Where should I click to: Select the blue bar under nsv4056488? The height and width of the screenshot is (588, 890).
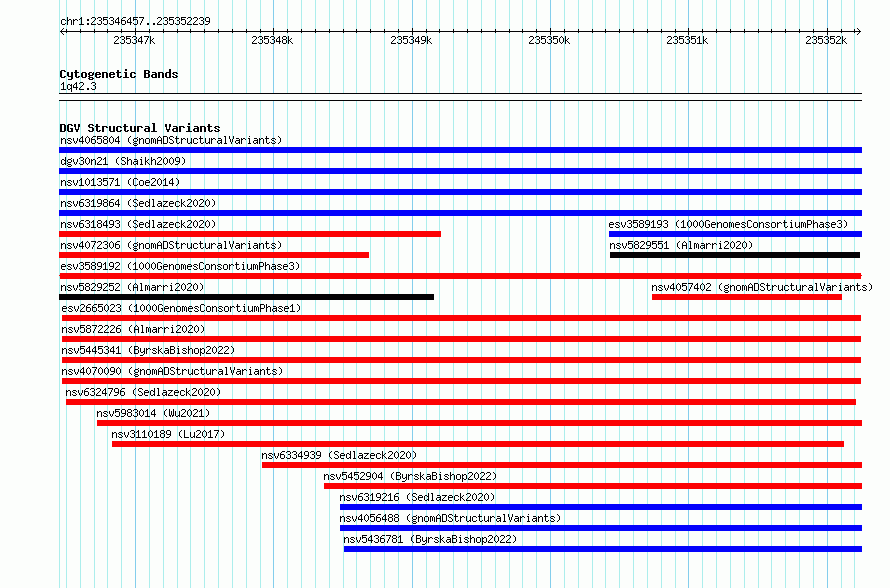pos(601,528)
